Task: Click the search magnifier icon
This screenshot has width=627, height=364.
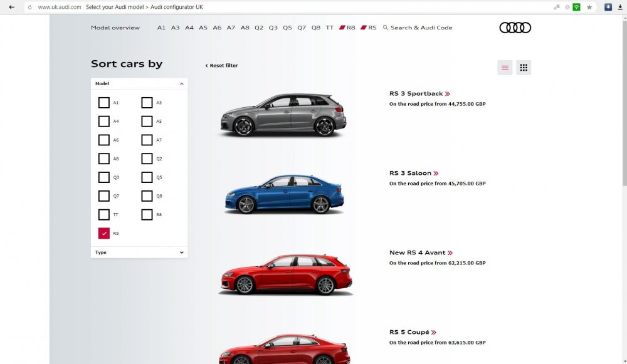Action: pyautogui.click(x=386, y=28)
